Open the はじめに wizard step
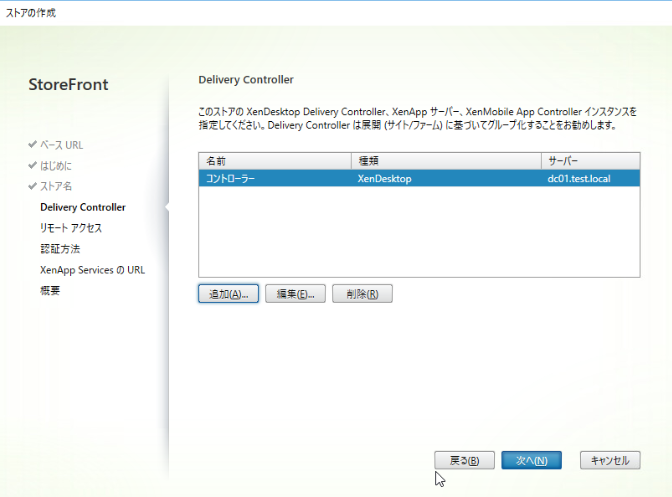Image resolution: width=672 pixels, height=497 pixels. [56, 165]
